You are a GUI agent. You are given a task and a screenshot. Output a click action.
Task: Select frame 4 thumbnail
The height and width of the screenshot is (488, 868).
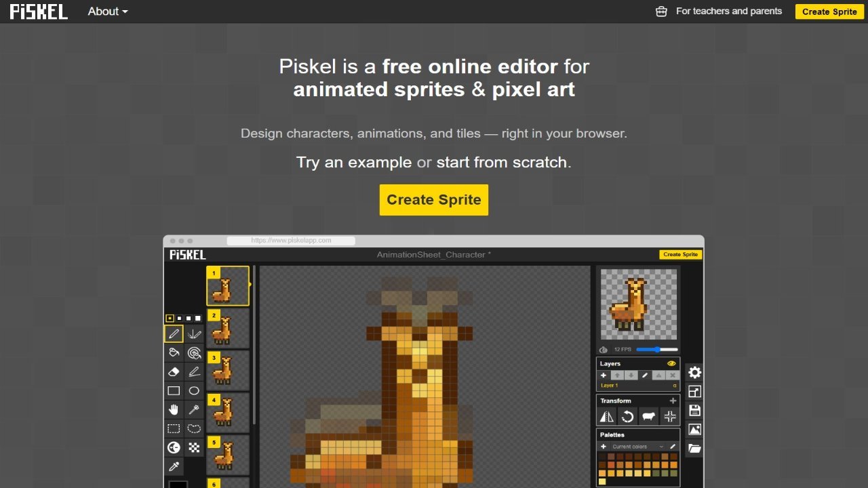pos(228,413)
